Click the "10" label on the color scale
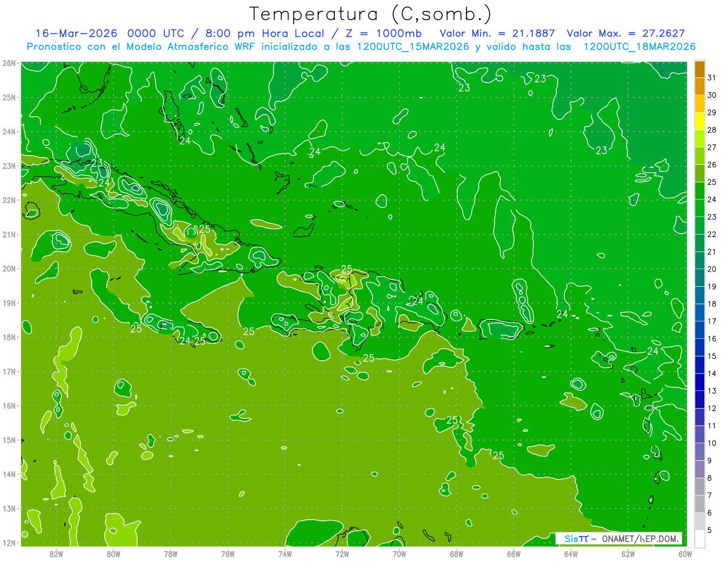This screenshot has width=728, height=562. (712, 443)
